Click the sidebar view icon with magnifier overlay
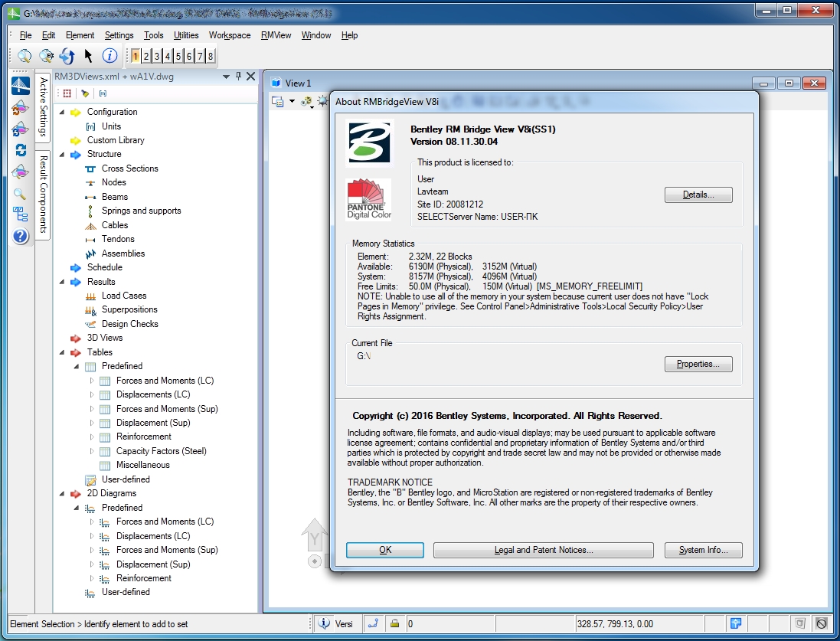Screen dimensions: 840x641 pyautogui.click(x=21, y=172)
